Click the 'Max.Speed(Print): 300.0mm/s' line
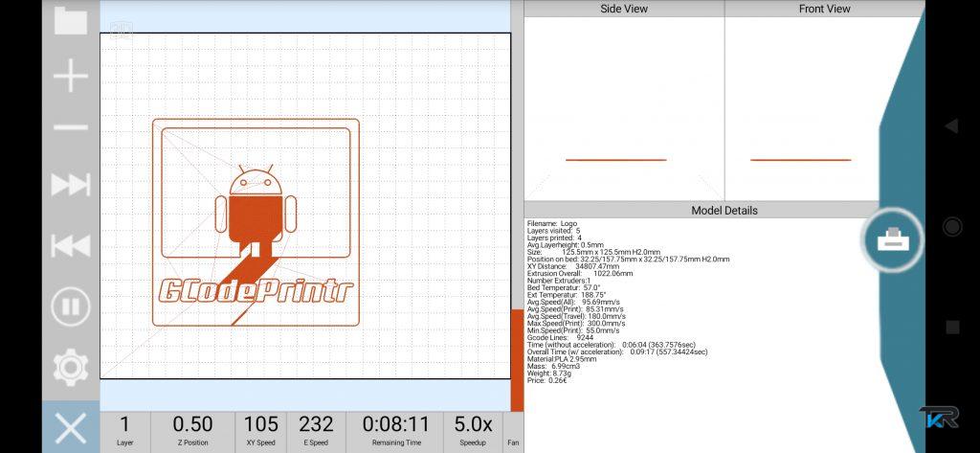The image size is (980, 453). 576,324
